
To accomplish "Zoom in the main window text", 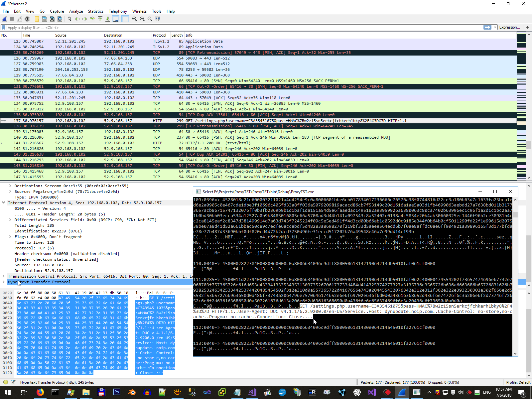I will (x=135, y=19).
